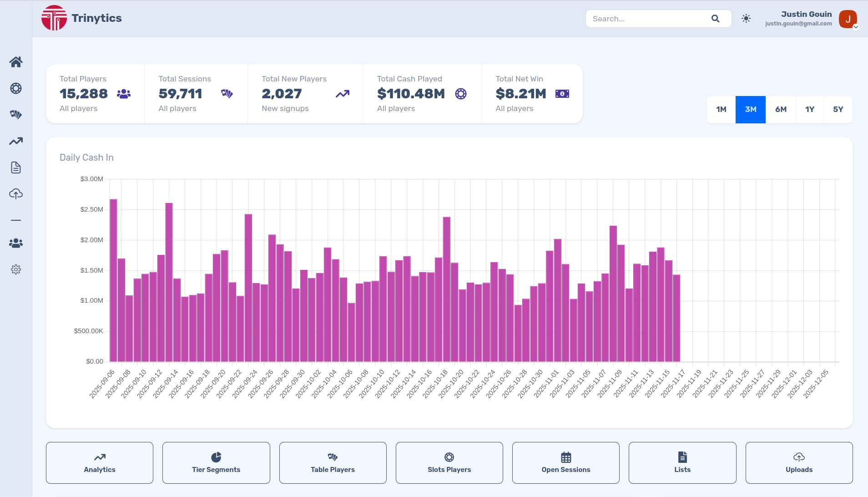Click the last bar before 2025-11-17
Viewport: 868px width, 497px height.
[676, 318]
